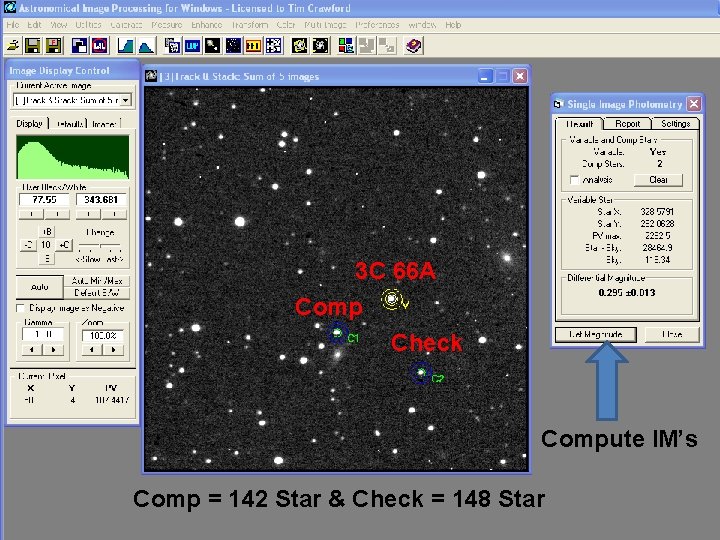Click the Open file folder toolbar icon
Screen dimensions: 720x540
[13, 45]
